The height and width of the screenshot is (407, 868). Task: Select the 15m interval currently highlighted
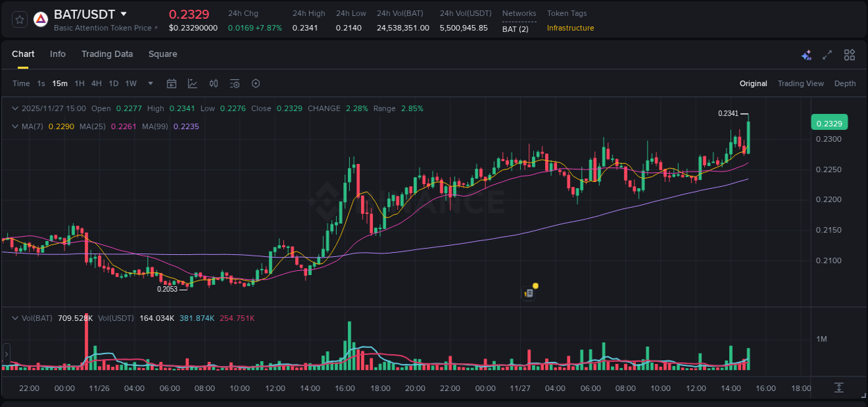[60, 83]
